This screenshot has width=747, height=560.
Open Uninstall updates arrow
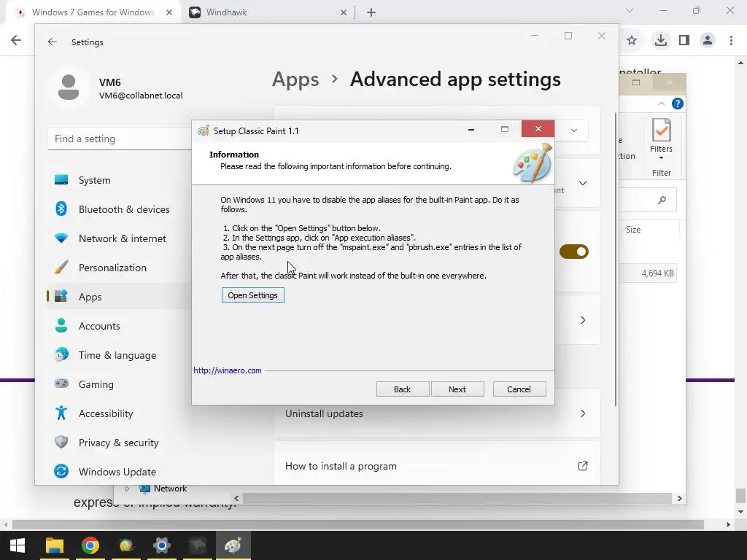pos(583,413)
